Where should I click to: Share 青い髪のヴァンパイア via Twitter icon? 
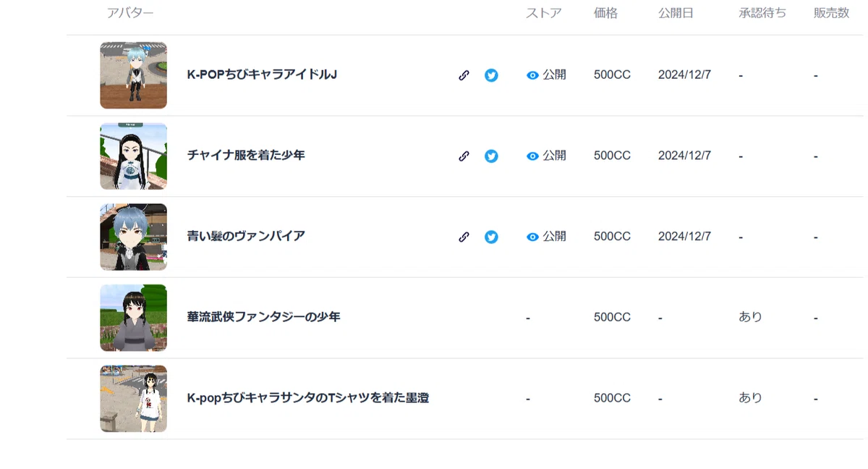tap(491, 237)
